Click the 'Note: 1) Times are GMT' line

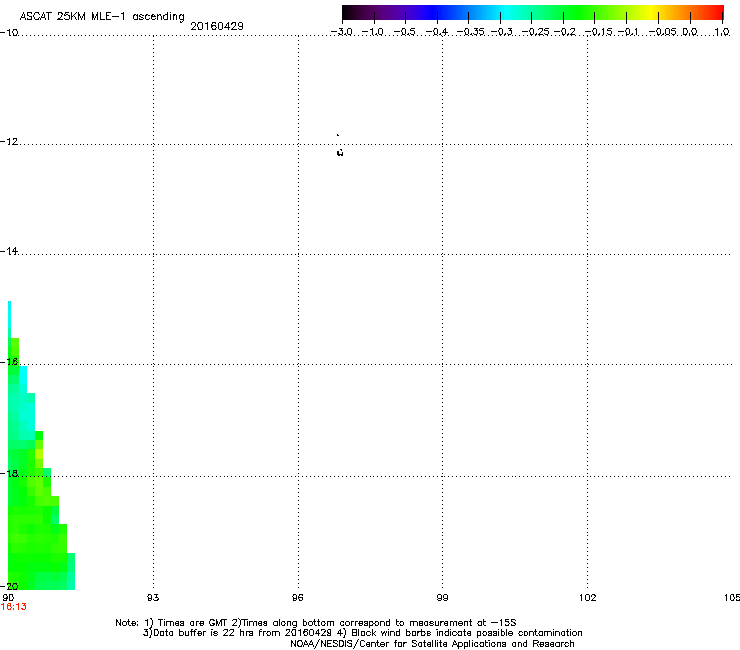pyautogui.click(x=316, y=623)
